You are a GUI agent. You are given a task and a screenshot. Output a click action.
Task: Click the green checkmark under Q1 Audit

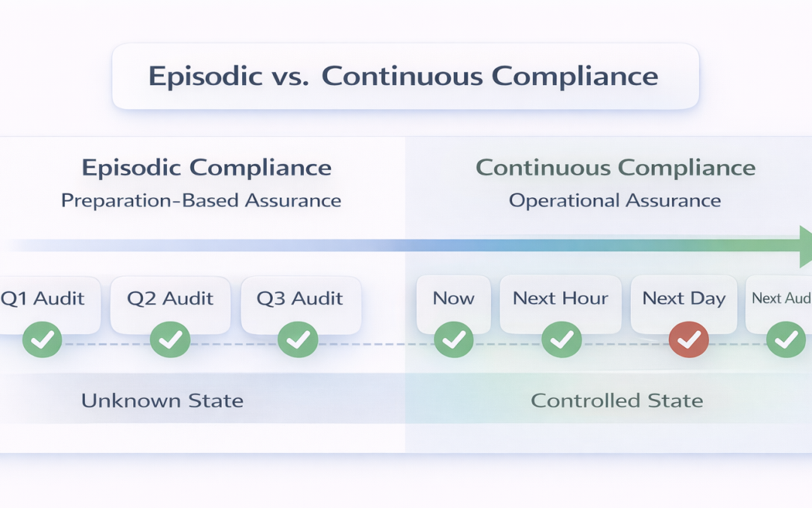[x=42, y=340]
